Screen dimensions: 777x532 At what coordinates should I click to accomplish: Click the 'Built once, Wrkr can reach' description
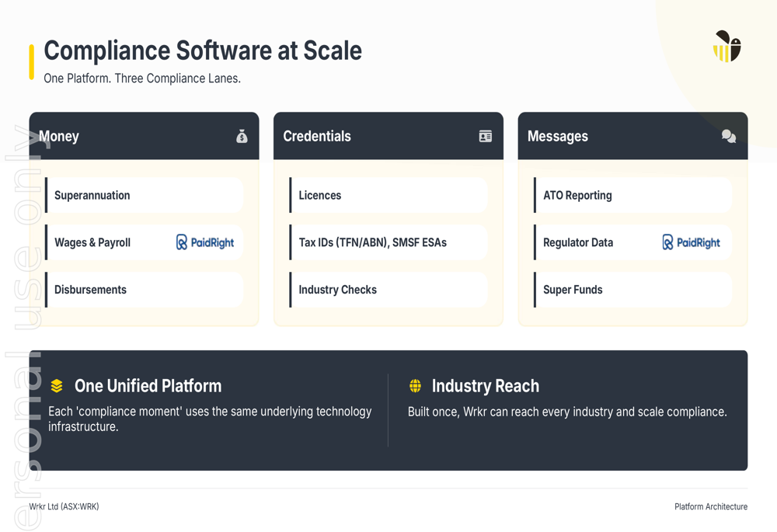click(x=567, y=412)
